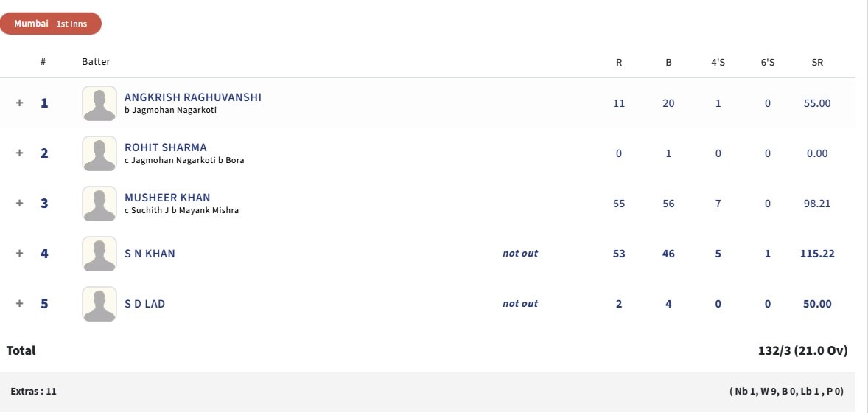Click Musheer Khan's player avatar icon

(99, 204)
